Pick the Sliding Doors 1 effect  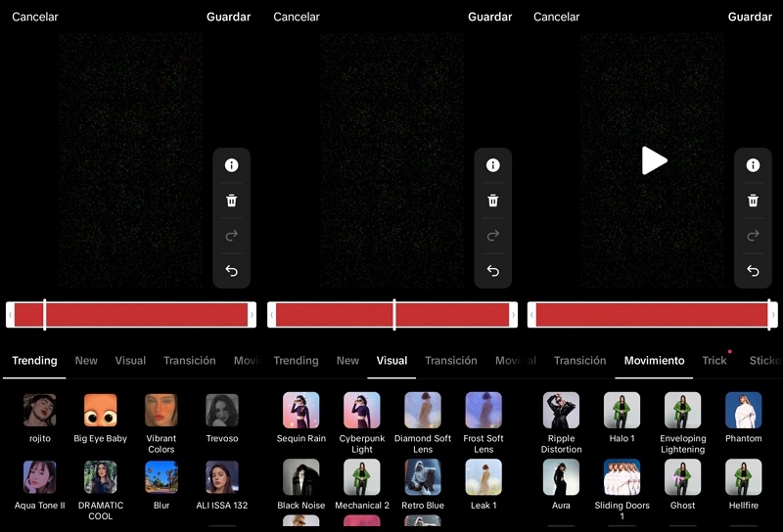tap(622, 477)
